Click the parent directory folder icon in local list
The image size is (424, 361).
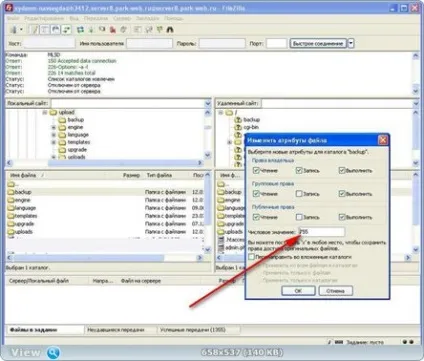point(11,184)
